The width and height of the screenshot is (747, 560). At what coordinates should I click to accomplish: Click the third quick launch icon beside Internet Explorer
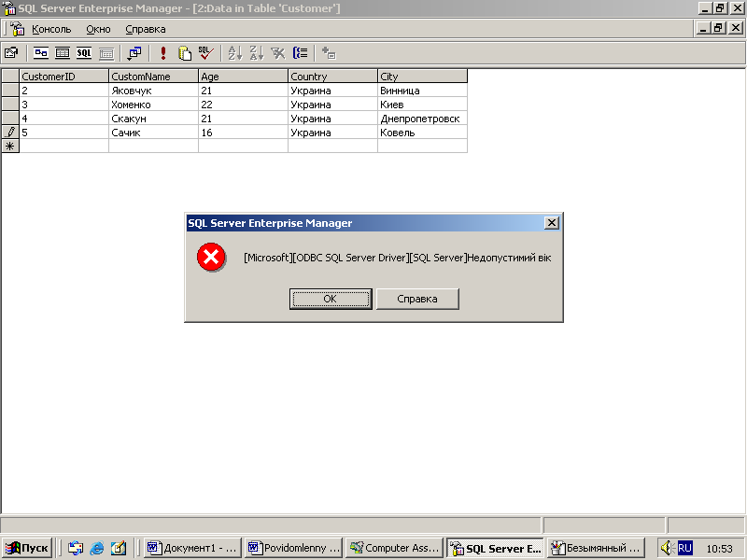[119, 548]
